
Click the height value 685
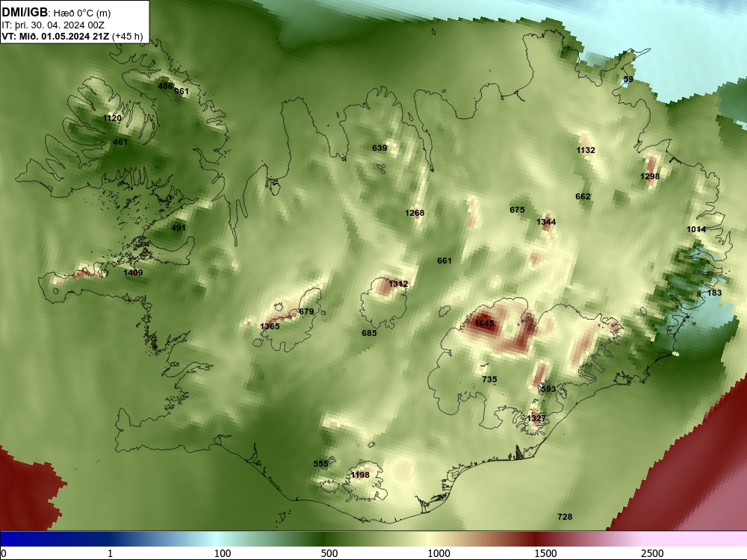369,333
